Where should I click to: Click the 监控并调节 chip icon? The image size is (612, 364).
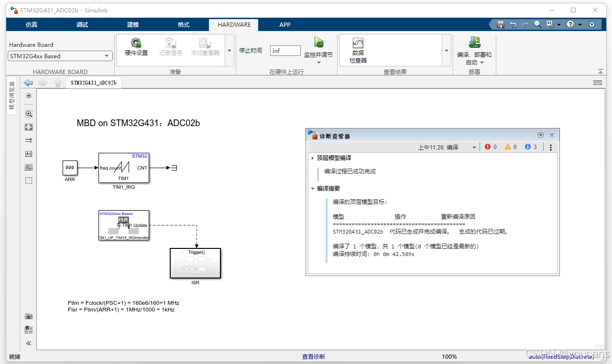pos(319,43)
